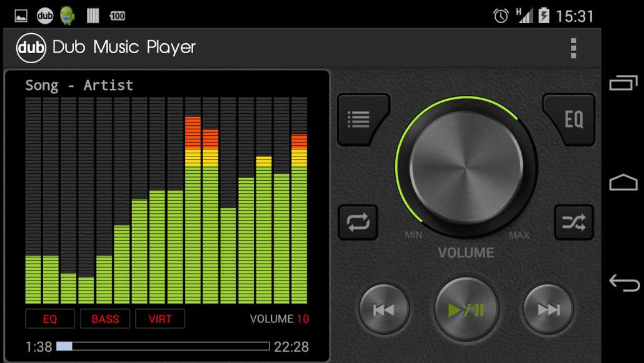
Task: Toggle the BASS boost indicator
Action: (x=105, y=319)
